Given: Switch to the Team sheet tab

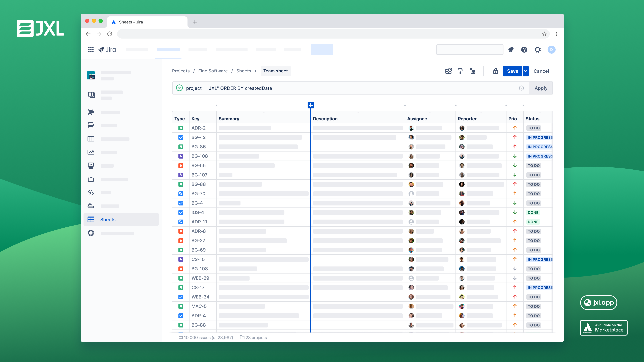Looking at the screenshot, I should tap(276, 71).
